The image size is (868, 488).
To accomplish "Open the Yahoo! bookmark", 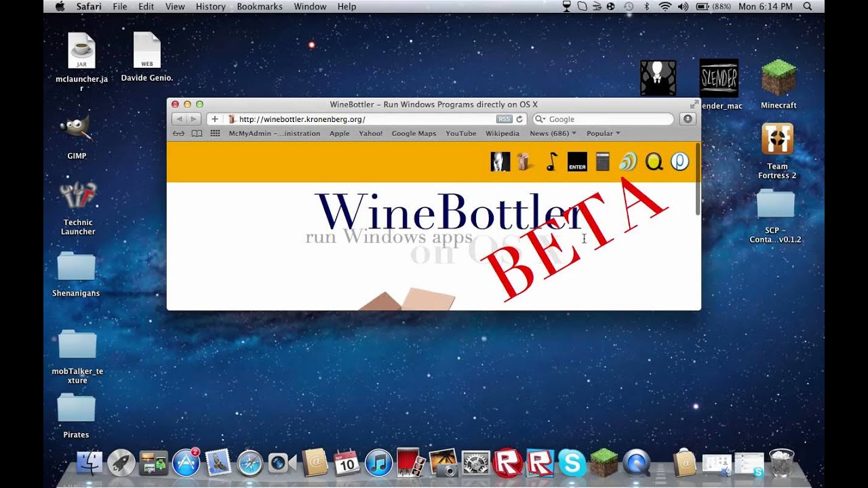I will tap(371, 134).
